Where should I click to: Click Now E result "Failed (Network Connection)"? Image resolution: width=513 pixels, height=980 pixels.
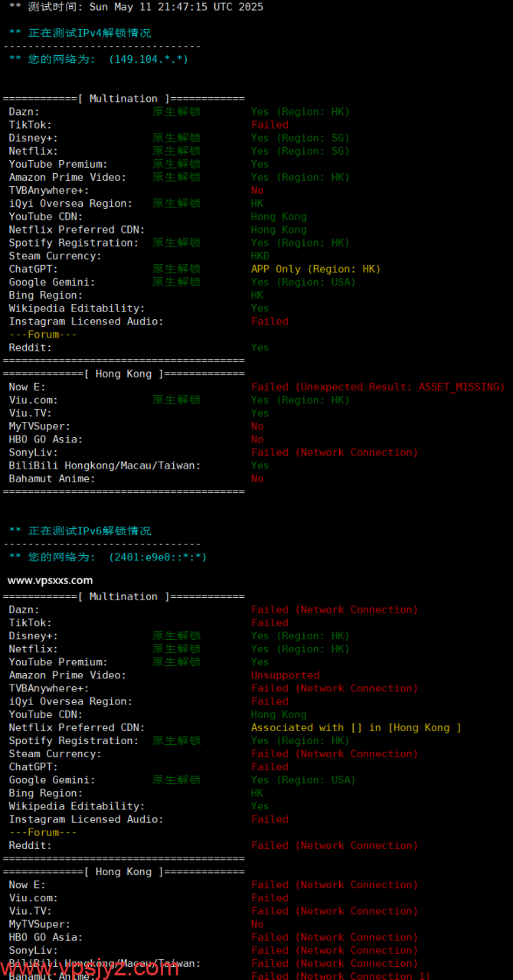[335, 884]
